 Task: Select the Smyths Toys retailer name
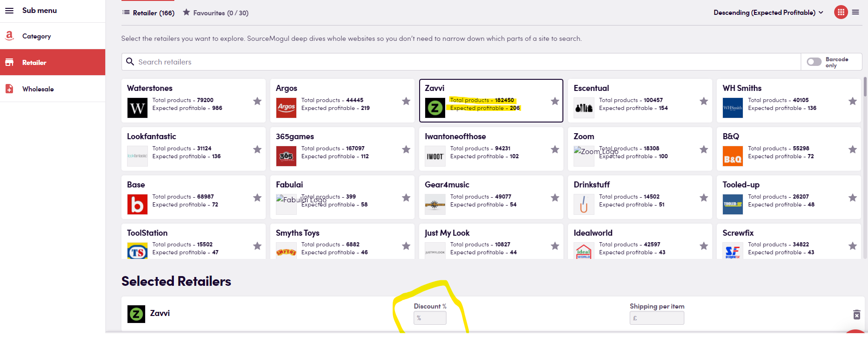298,233
